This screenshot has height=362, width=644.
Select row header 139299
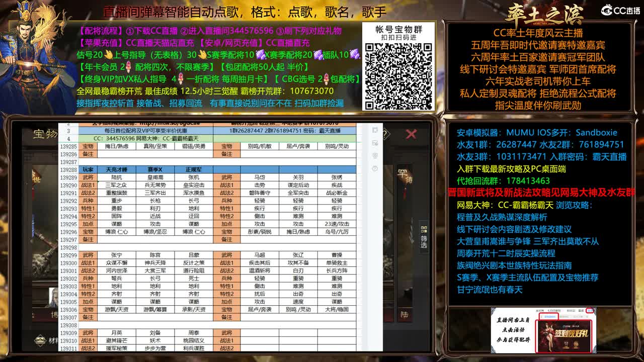tap(68, 255)
